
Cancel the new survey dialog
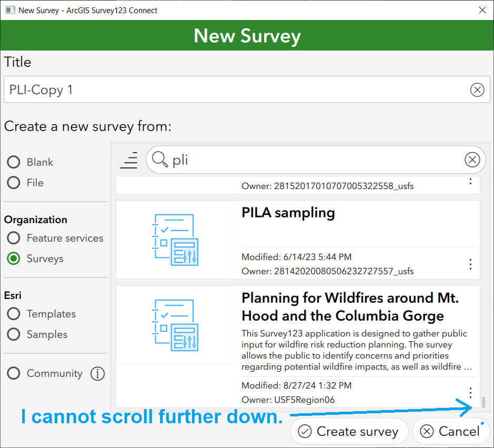tap(451, 431)
